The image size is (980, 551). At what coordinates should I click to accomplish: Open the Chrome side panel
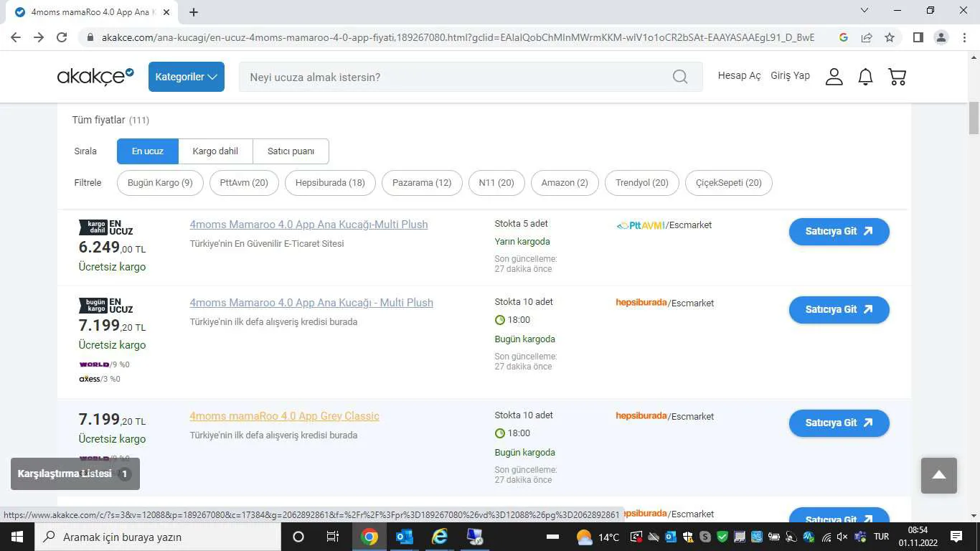pyautogui.click(x=918, y=37)
